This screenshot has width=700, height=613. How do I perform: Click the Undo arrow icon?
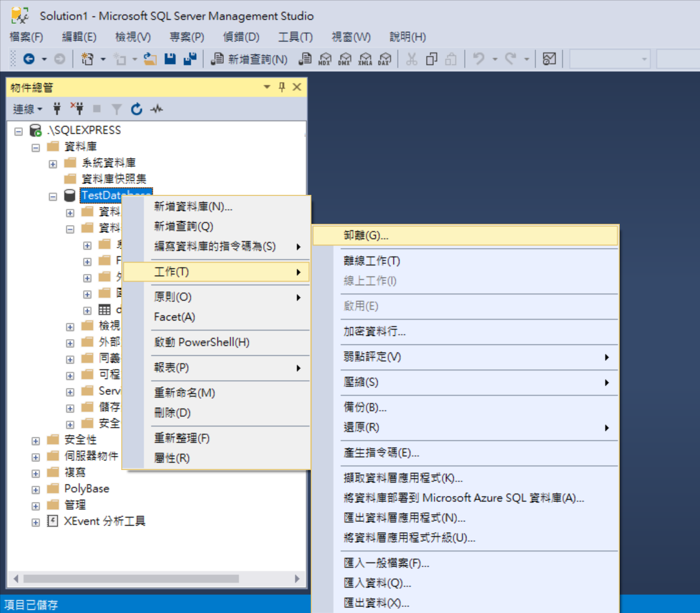click(x=479, y=59)
